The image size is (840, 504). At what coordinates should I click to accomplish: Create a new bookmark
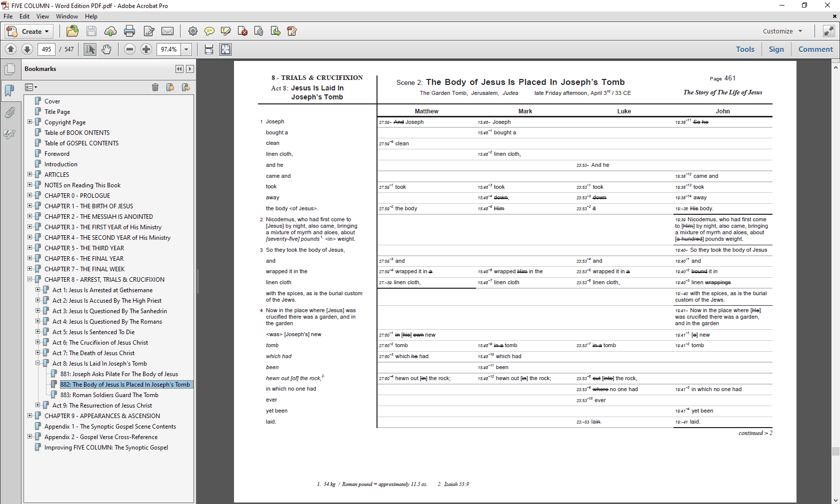click(x=170, y=87)
